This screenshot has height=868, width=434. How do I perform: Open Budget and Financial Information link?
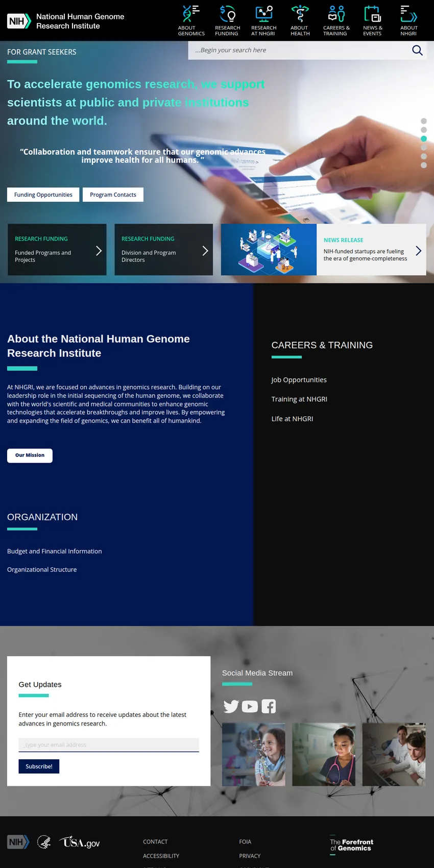point(55,551)
